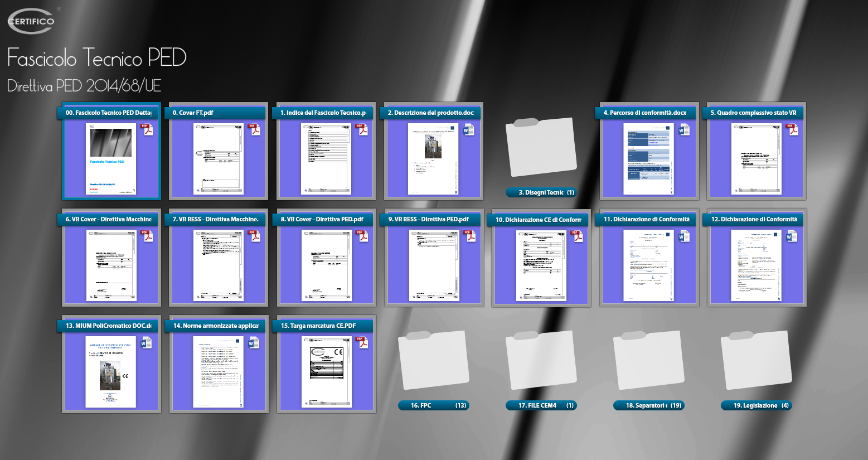Open the 3. Disegni Tecnic folder icon
Image resolution: width=868 pixels, height=460 pixels.
pyautogui.click(x=540, y=148)
